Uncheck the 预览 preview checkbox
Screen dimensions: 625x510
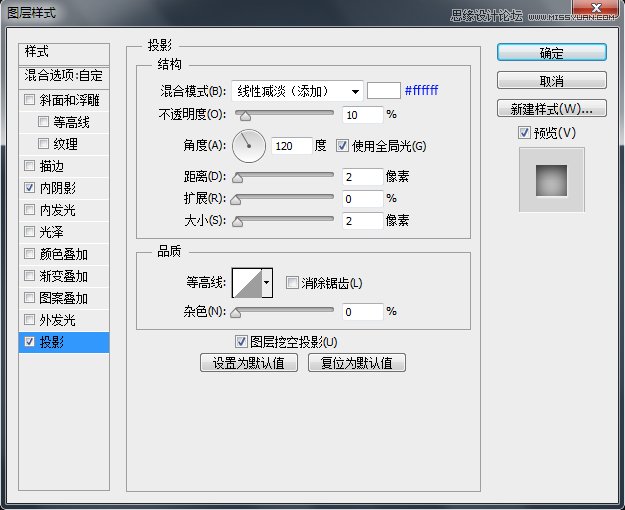click(x=524, y=133)
